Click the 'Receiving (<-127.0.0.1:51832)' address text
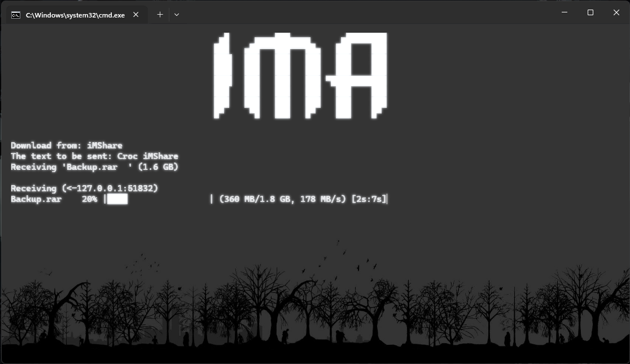The height and width of the screenshot is (364, 630). click(x=84, y=188)
